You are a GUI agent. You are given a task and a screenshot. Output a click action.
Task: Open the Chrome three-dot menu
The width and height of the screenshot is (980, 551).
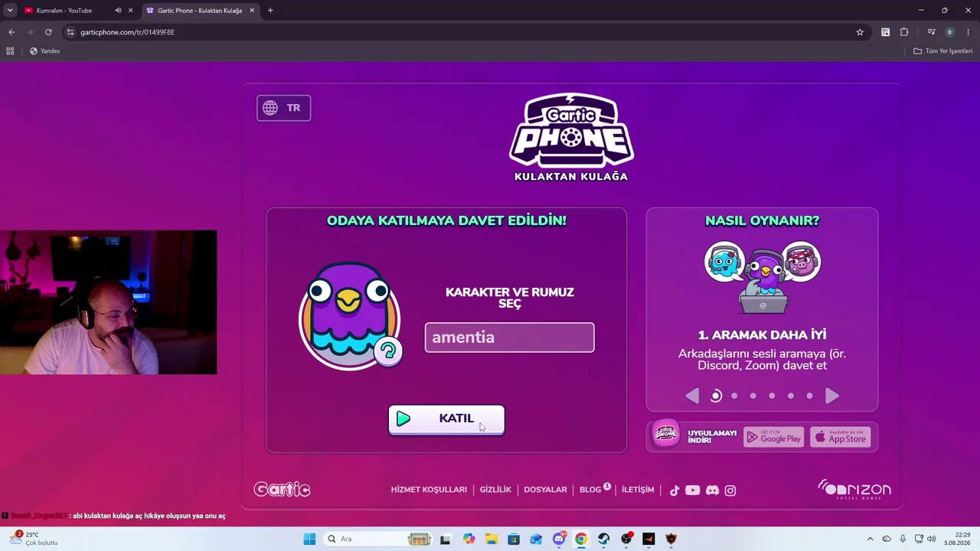(969, 32)
